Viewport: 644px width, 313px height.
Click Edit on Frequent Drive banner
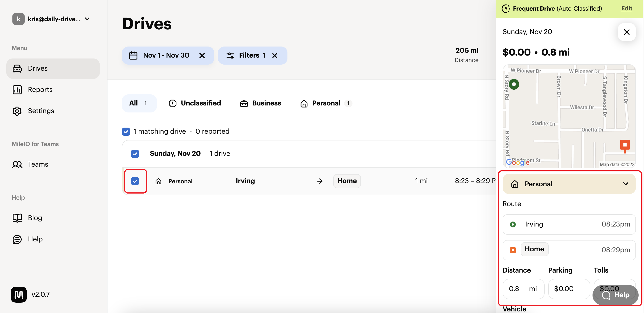point(626,9)
